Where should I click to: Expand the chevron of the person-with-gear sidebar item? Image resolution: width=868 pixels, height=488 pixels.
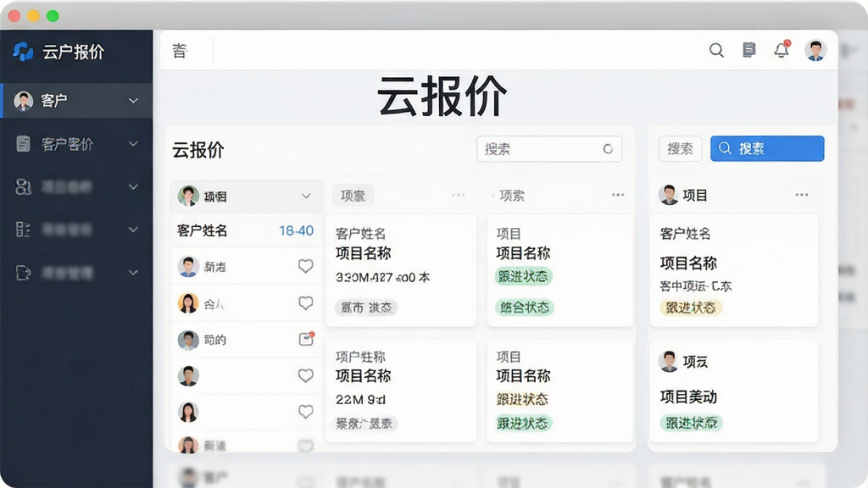pyautogui.click(x=133, y=187)
